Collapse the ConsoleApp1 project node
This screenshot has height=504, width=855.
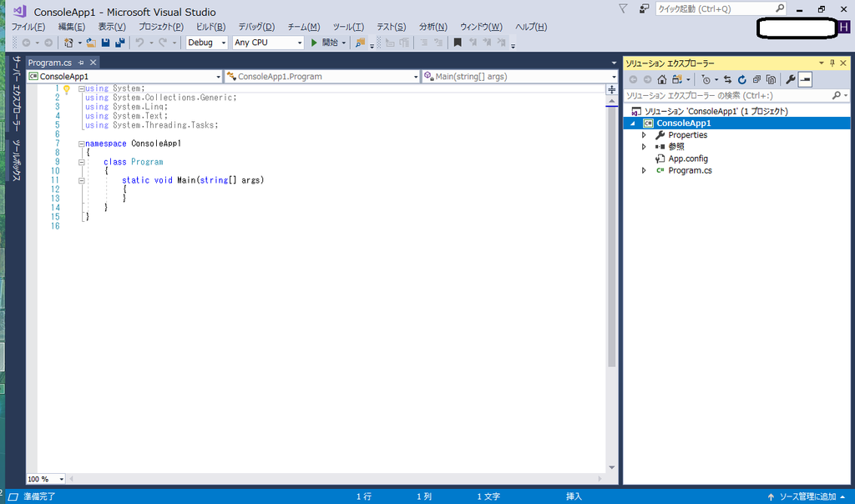(x=633, y=123)
